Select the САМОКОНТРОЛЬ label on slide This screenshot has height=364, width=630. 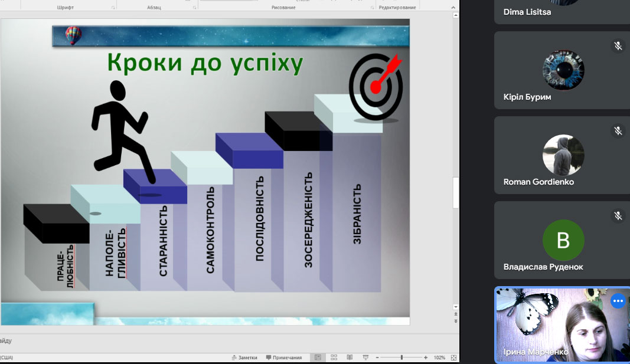coord(210,230)
